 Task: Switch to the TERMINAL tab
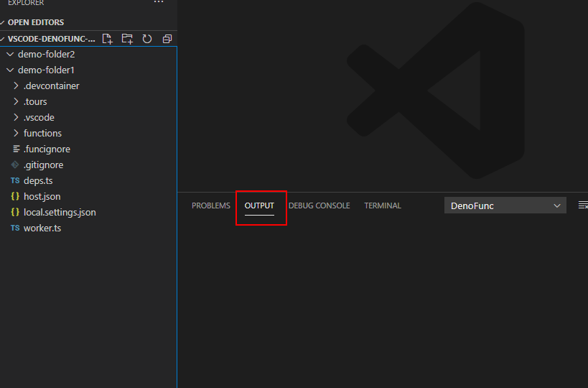383,205
